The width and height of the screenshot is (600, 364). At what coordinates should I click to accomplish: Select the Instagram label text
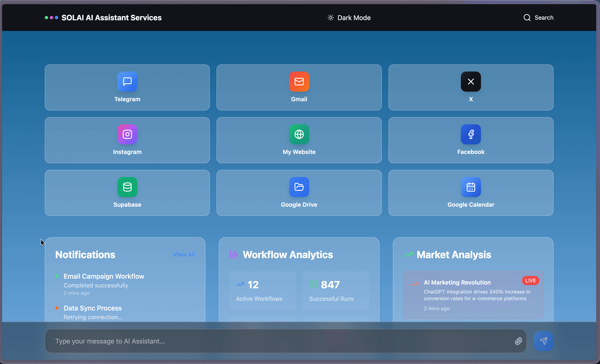click(127, 152)
